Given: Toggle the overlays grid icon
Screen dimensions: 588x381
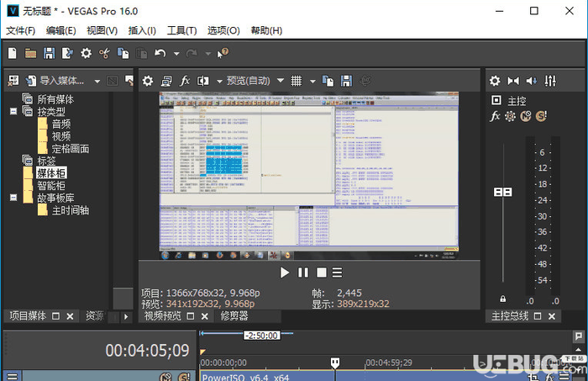Looking at the screenshot, I should (x=297, y=81).
